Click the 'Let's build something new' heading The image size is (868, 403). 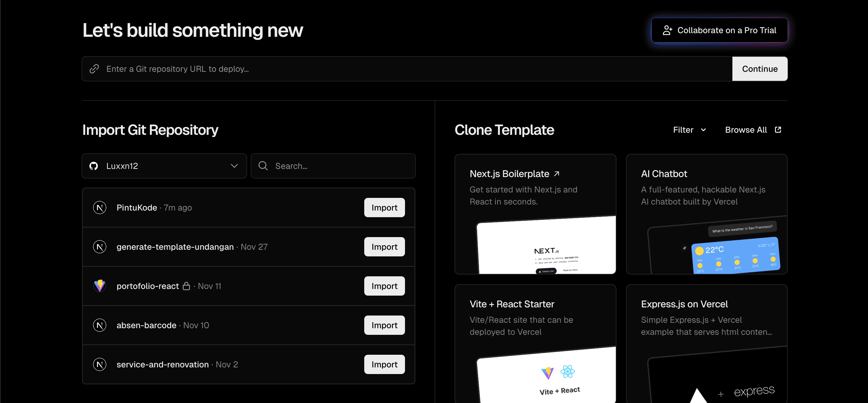[x=193, y=30]
